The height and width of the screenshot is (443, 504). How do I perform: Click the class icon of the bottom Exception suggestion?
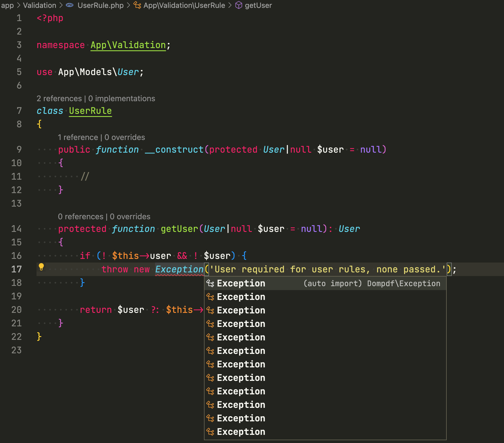coord(210,431)
